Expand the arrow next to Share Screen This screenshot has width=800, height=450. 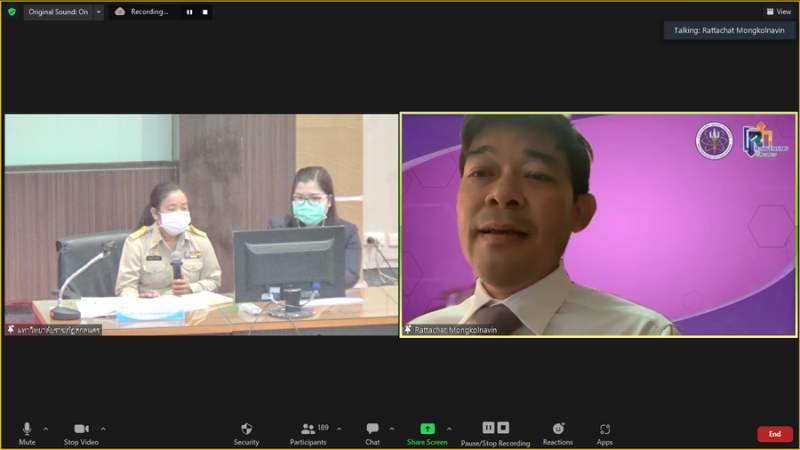point(449,429)
